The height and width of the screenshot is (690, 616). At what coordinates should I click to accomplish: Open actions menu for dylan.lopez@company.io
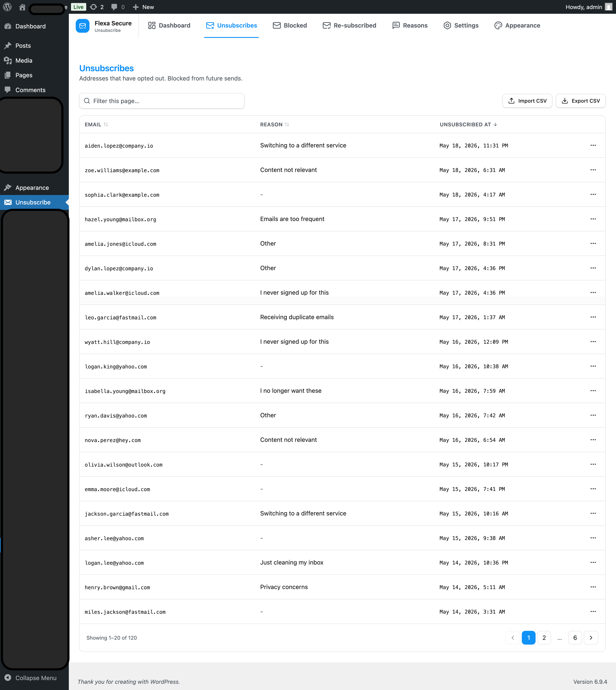tap(593, 268)
